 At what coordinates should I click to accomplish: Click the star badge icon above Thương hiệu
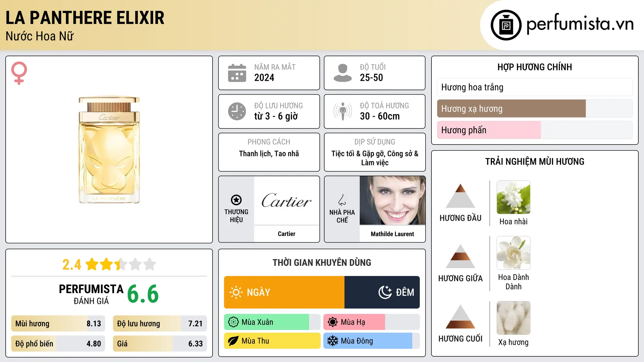[236, 200]
